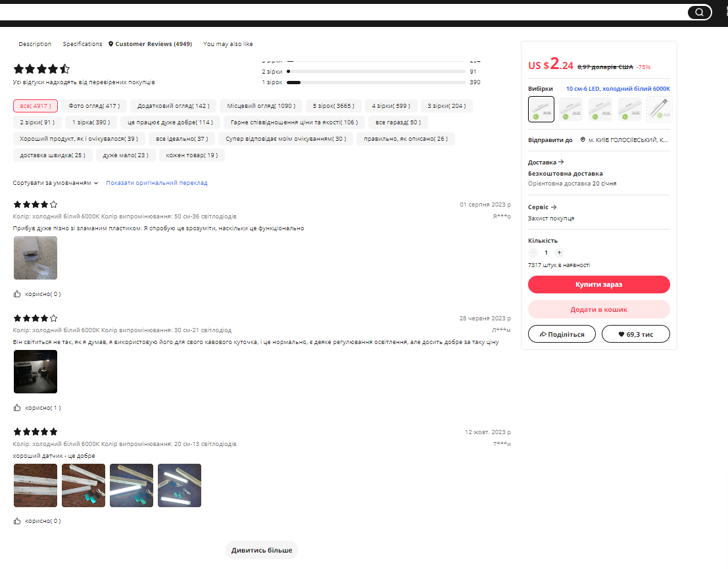Open the Description tab
This screenshot has width=728, height=569.
coord(35,44)
